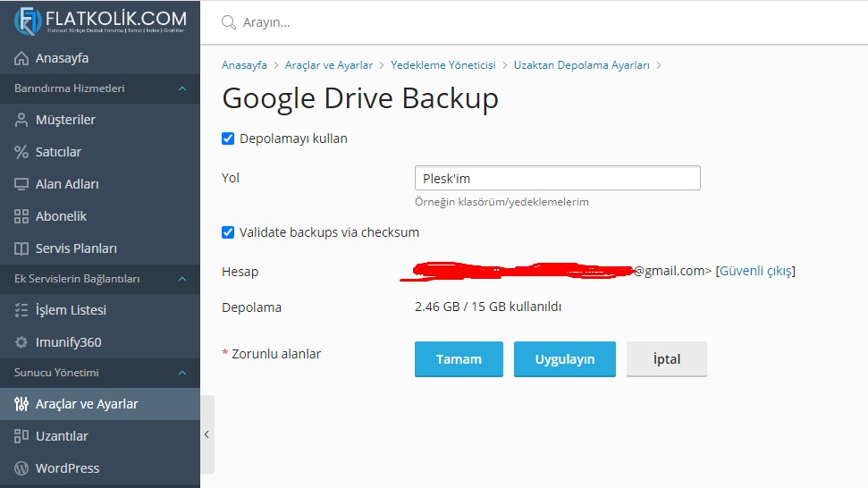Collapse the Sunucu Yönetimi section
Image resolution: width=868 pixels, height=488 pixels.
coord(182,373)
